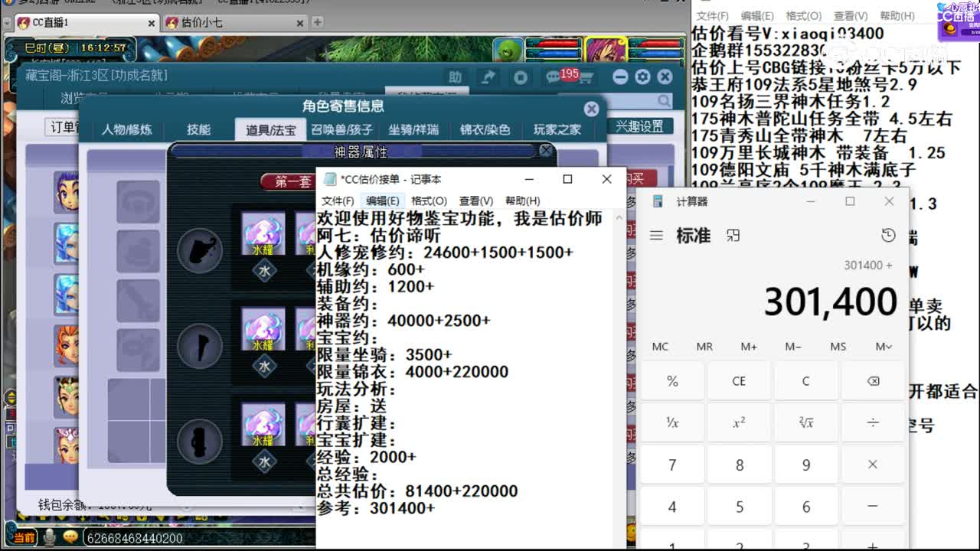
Task: Open 格式(O) menu in background notepad
Action: click(x=804, y=15)
